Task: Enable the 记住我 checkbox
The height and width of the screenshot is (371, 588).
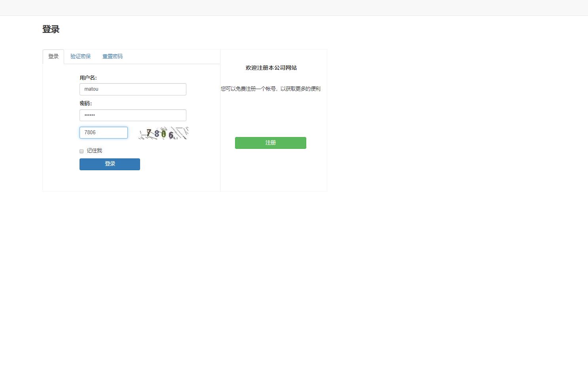Action: 82,151
